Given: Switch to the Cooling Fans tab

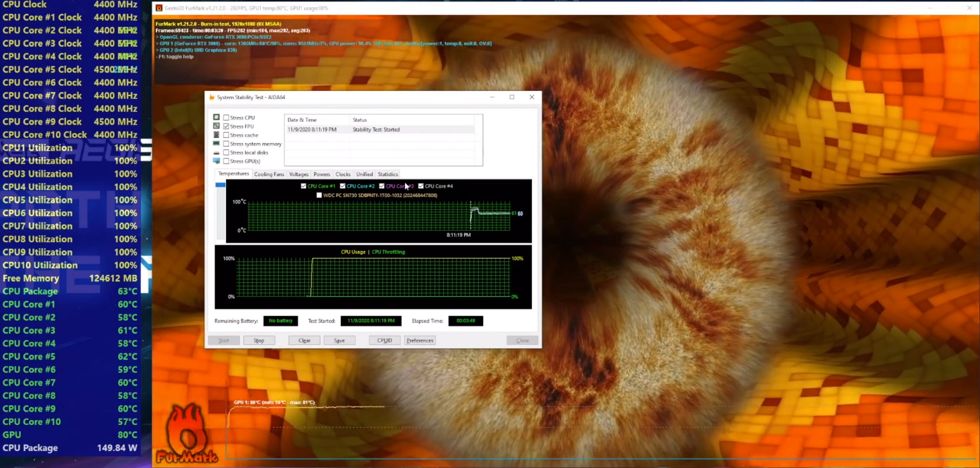Looking at the screenshot, I should (269, 174).
